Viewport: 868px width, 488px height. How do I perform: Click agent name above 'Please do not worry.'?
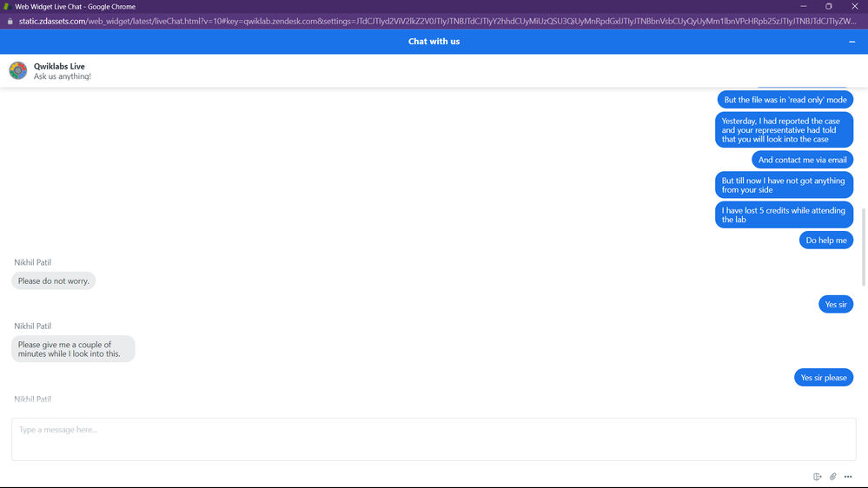click(33, 262)
